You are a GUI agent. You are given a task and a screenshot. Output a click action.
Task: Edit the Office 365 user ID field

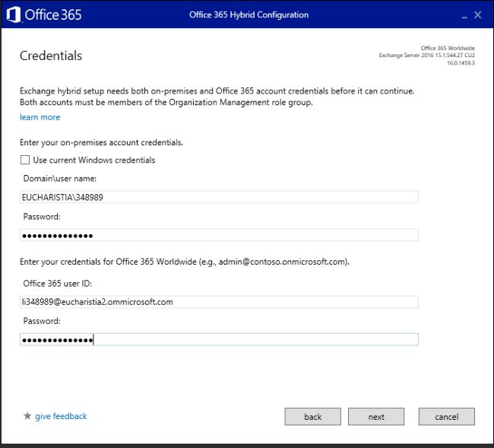tap(219, 302)
